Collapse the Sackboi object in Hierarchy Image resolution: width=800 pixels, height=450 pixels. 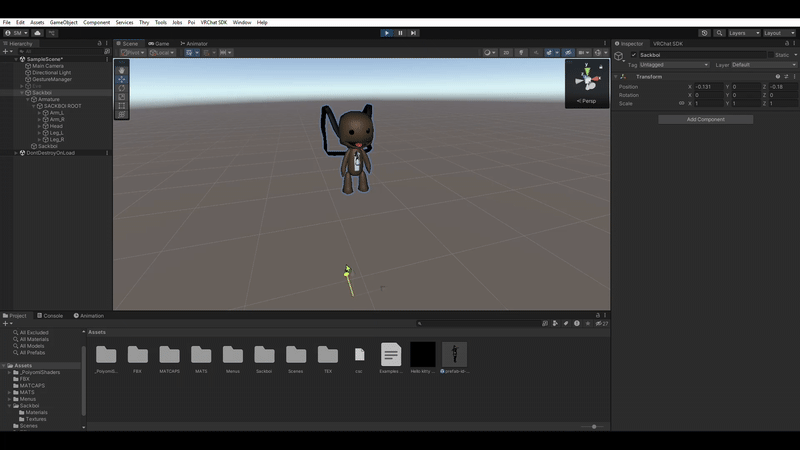point(22,93)
